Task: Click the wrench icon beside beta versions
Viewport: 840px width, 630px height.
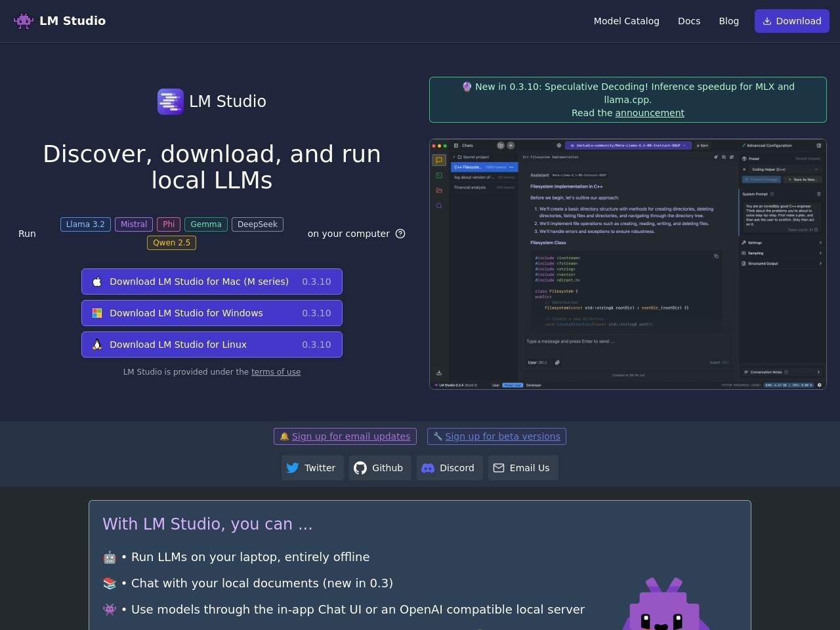Action: point(438,436)
